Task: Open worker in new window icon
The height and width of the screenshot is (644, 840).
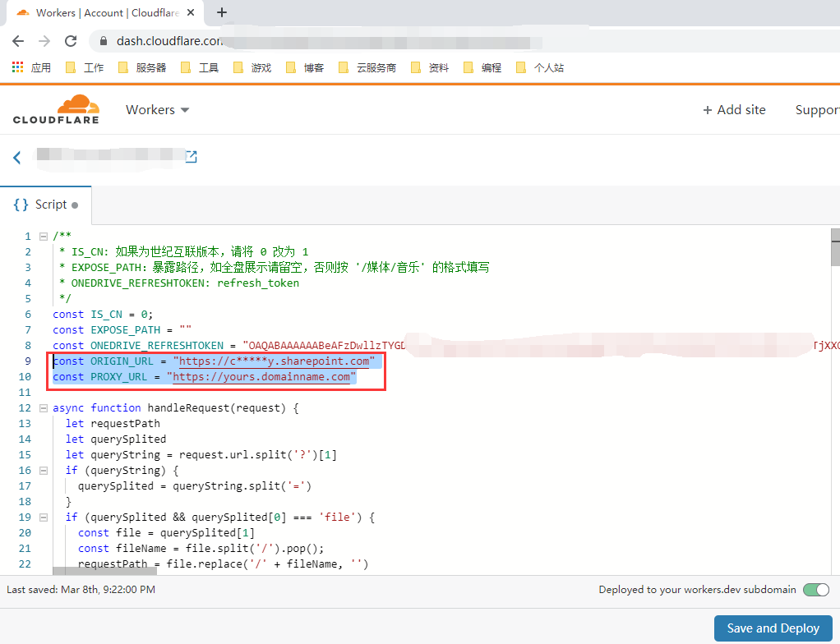Action: point(192,156)
